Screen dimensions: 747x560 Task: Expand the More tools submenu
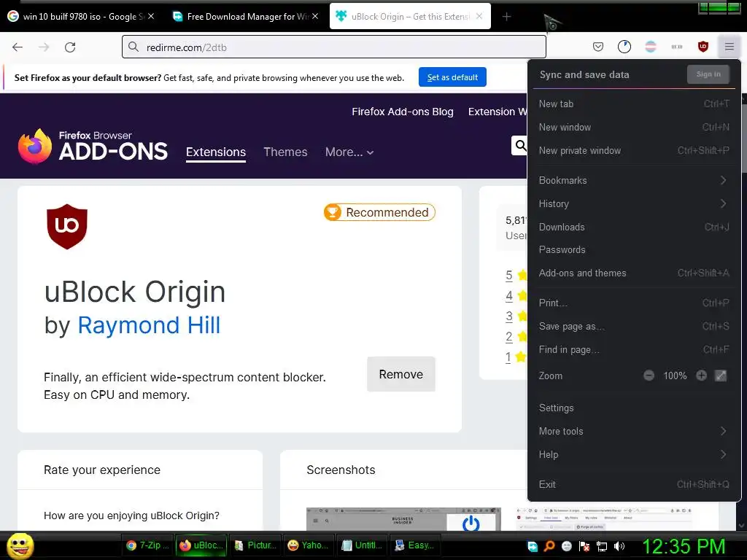(634, 432)
